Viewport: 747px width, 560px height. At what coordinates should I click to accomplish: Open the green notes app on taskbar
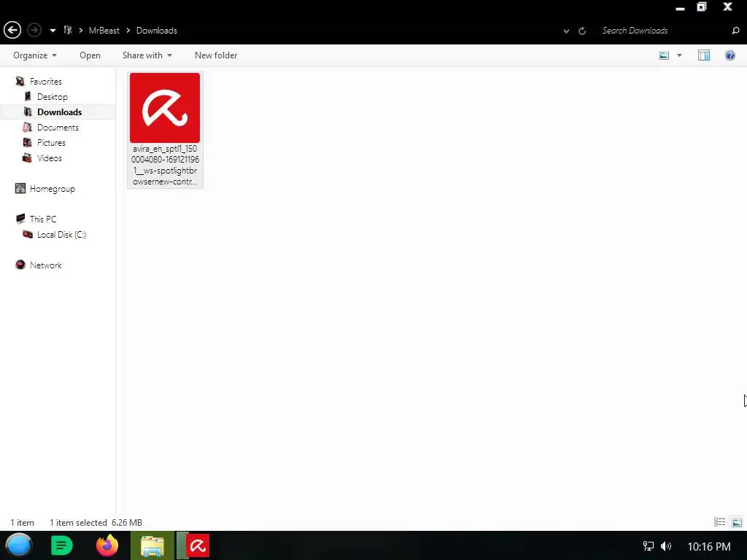coord(61,545)
